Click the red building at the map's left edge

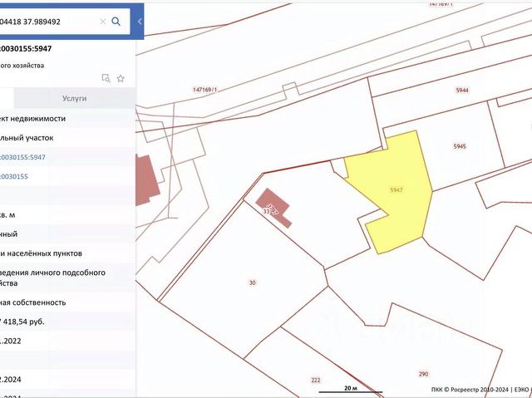coord(147,179)
